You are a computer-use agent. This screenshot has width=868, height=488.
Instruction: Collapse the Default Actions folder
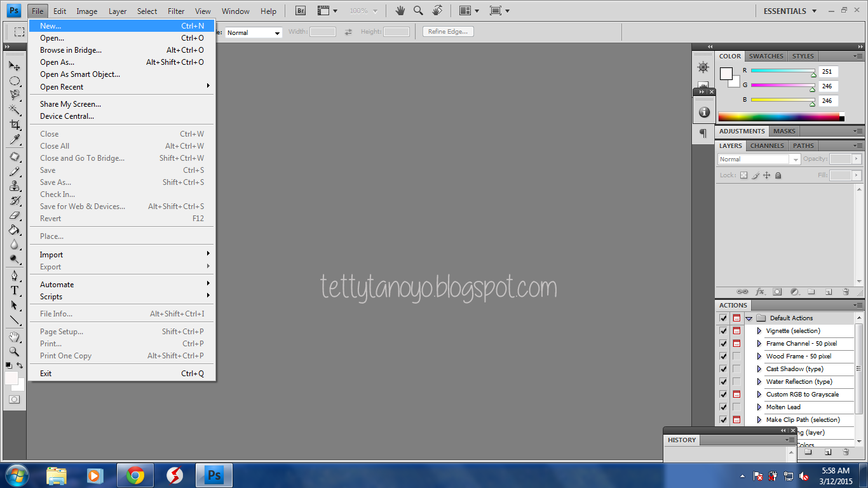click(x=749, y=318)
